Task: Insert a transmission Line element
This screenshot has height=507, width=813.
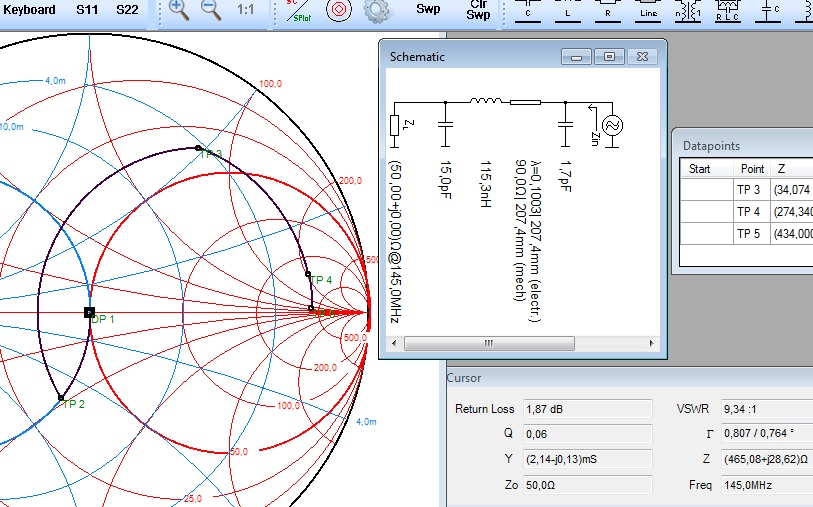Action: tap(648, 11)
